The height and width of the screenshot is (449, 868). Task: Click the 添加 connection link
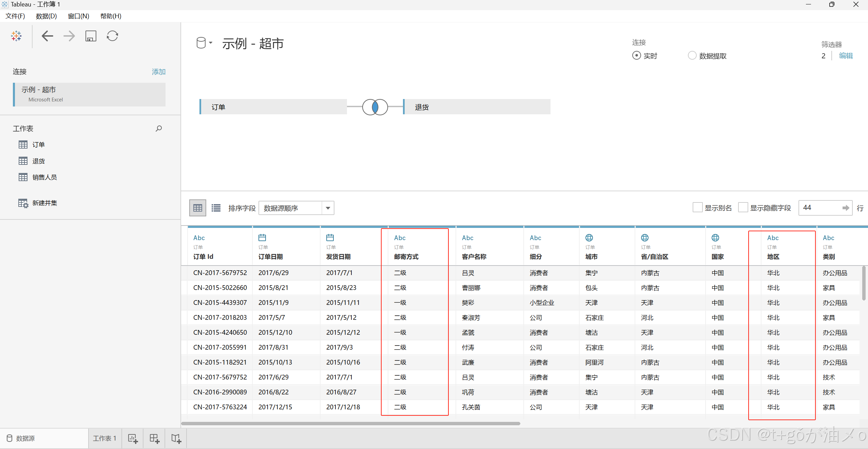click(x=158, y=72)
